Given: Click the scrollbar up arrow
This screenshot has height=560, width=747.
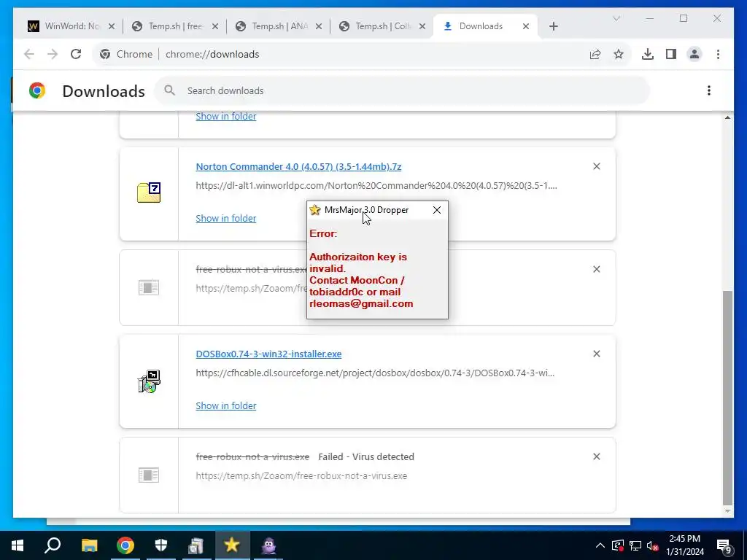Looking at the screenshot, I should pos(727,117).
